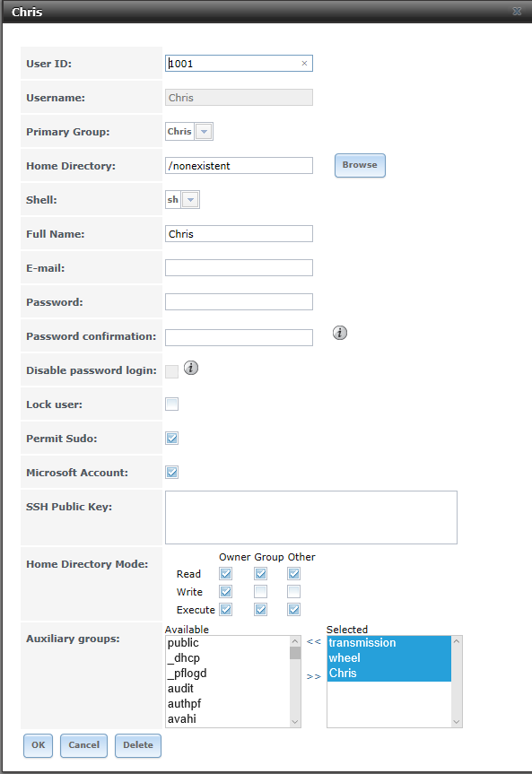Click inside the SSH Public Key textarea
The width and height of the screenshot is (532, 774).
click(311, 517)
